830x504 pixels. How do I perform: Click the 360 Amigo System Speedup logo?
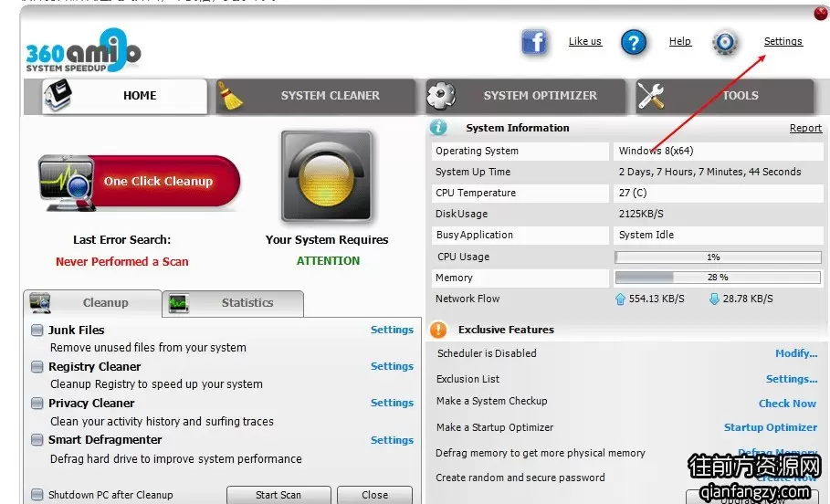coord(83,50)
